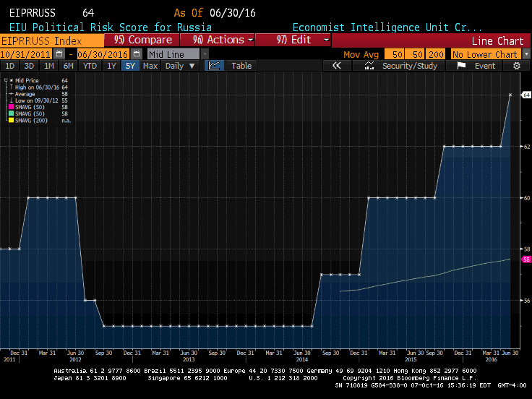Click the 'Mov Avg' label
Screen dimensions: 532x399
[361, 54]
